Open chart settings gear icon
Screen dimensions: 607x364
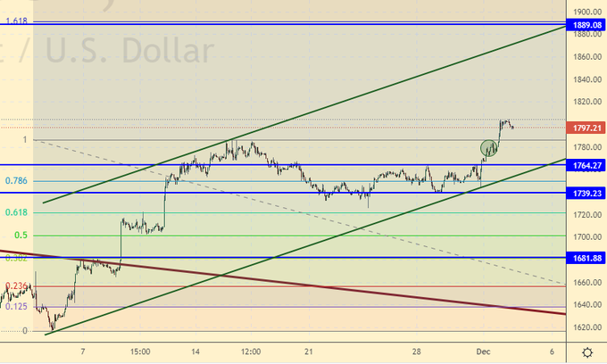[586, 352]
